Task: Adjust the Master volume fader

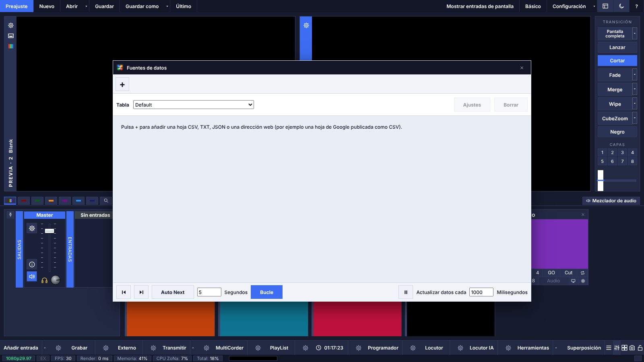Action: point(50,231)
